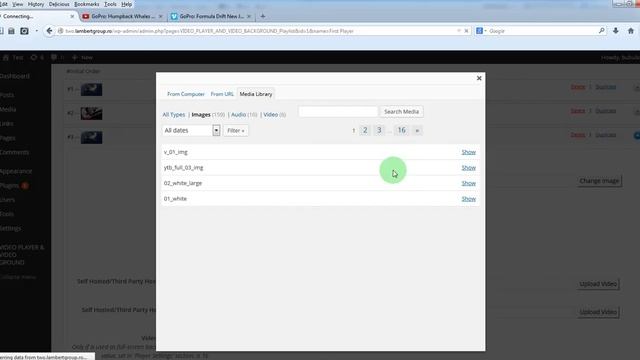Screen dimensions: 640x360
Task: Go to page 16 of media
Action: click(402, 130)
